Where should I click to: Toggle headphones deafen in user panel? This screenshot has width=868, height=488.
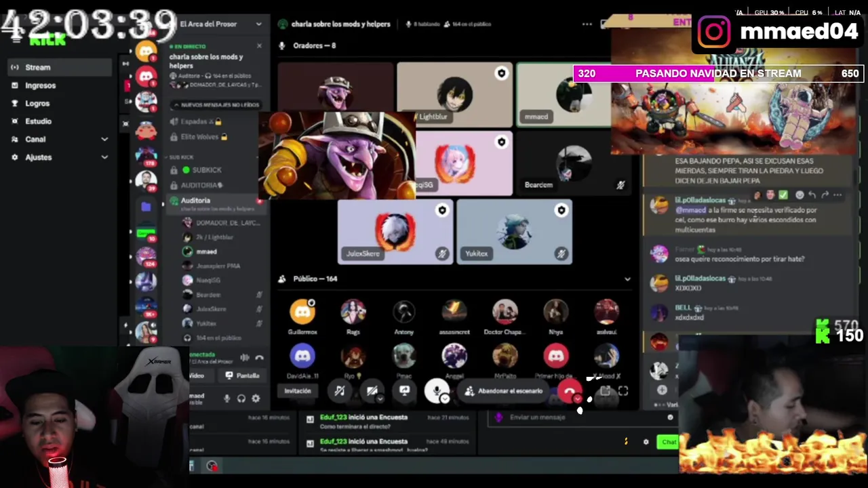[x=241, y=399]
